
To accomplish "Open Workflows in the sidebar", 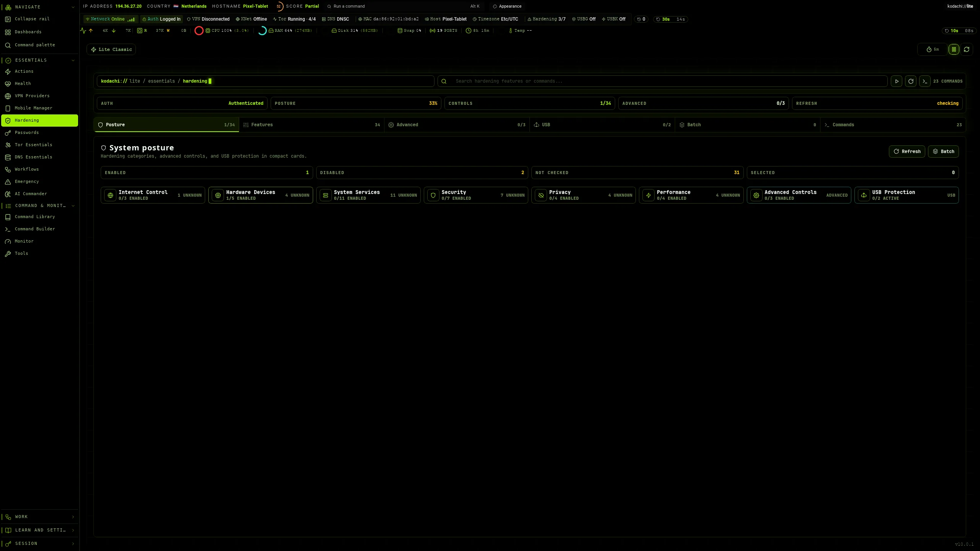I will click(x=39, y=169).
